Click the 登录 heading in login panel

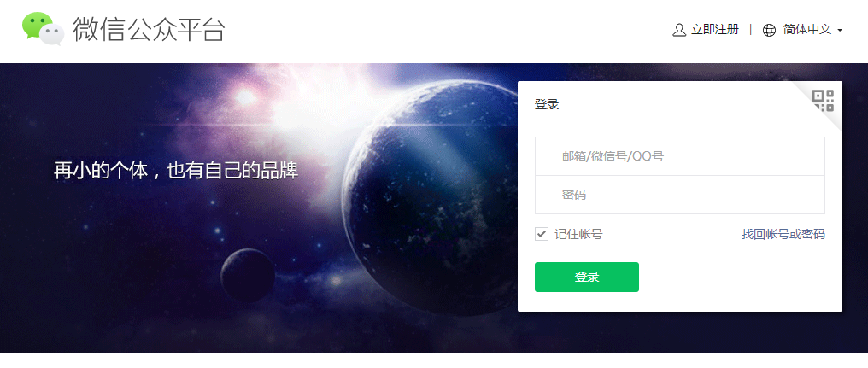547,104
